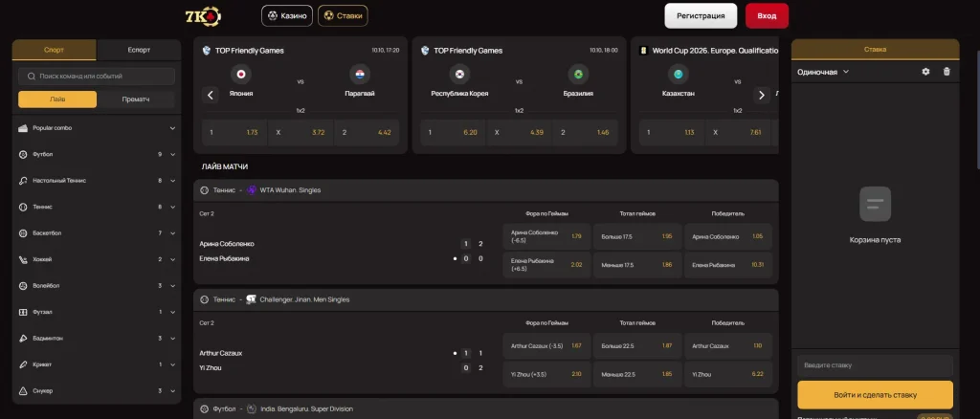Click the Basketball icon in sidebar
Viewport: 980px width, 419px height.
tap(23, 232)
